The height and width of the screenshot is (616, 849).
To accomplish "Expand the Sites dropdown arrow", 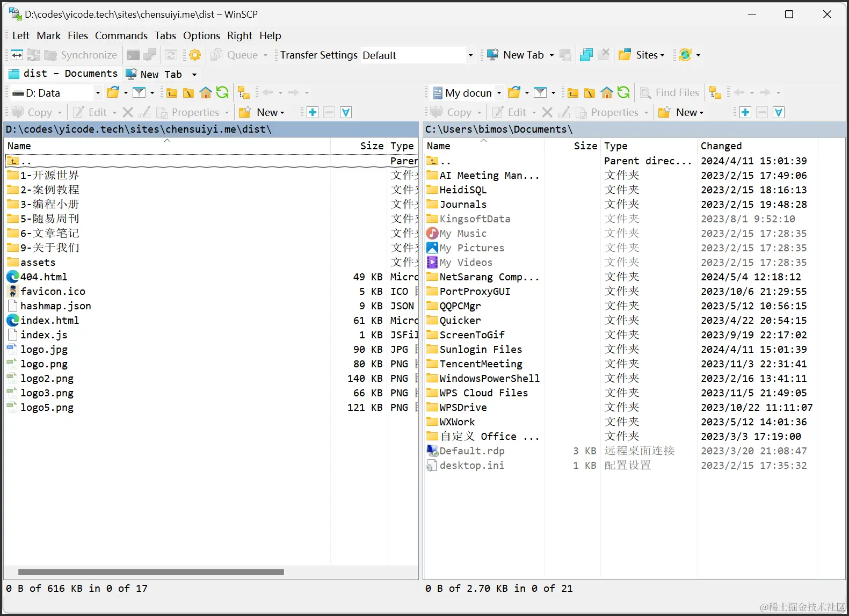I will [662, 55].
